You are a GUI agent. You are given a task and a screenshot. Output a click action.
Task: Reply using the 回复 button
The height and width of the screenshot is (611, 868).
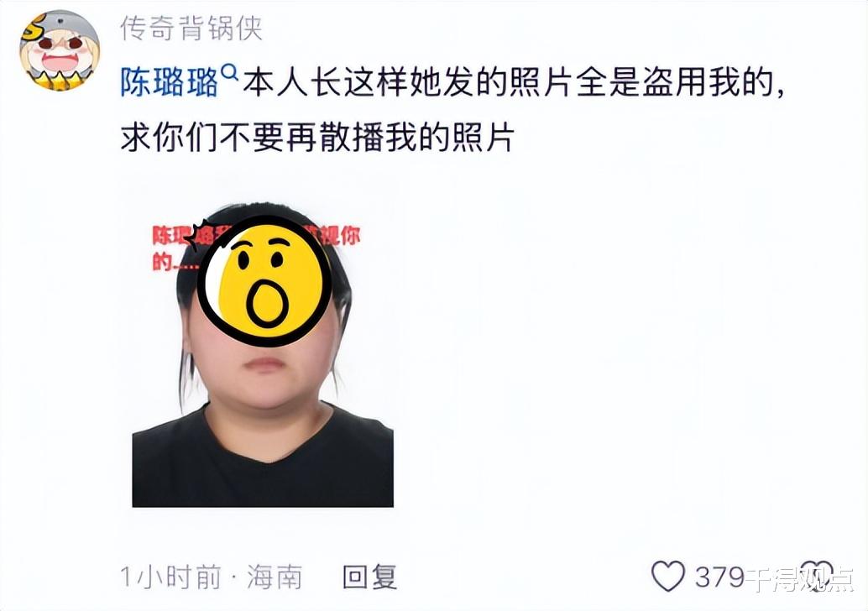pyautogui.click(x=370, y=577)
